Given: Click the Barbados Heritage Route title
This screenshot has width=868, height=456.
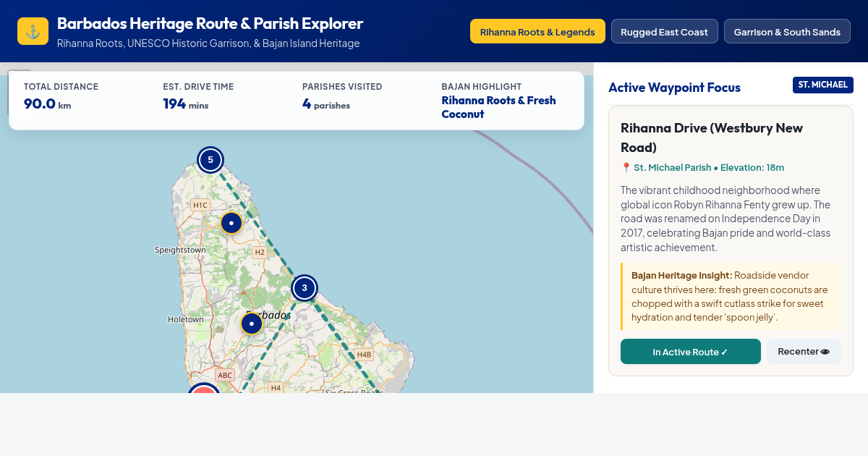Looking at the screenshot, I should coord(210,24).
